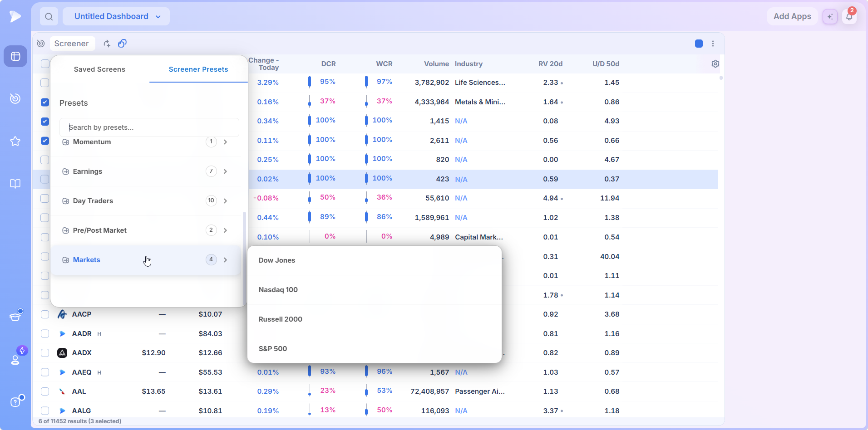Click the Earnings preset icon

click(x=65, y=171)
